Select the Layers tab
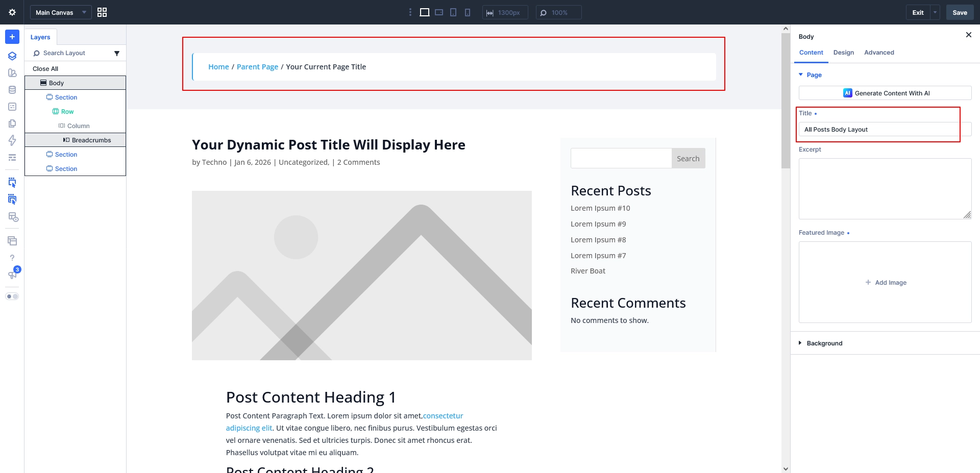 point(40,37)
